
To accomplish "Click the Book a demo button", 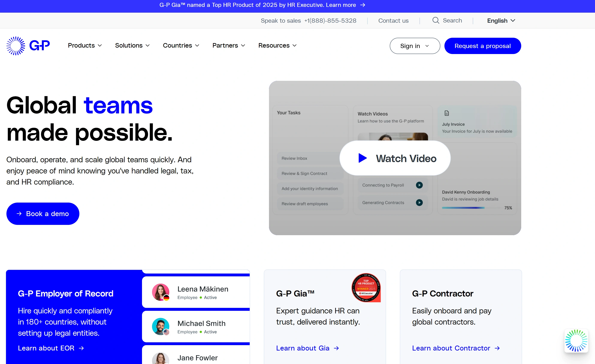I will pos(43,214).
